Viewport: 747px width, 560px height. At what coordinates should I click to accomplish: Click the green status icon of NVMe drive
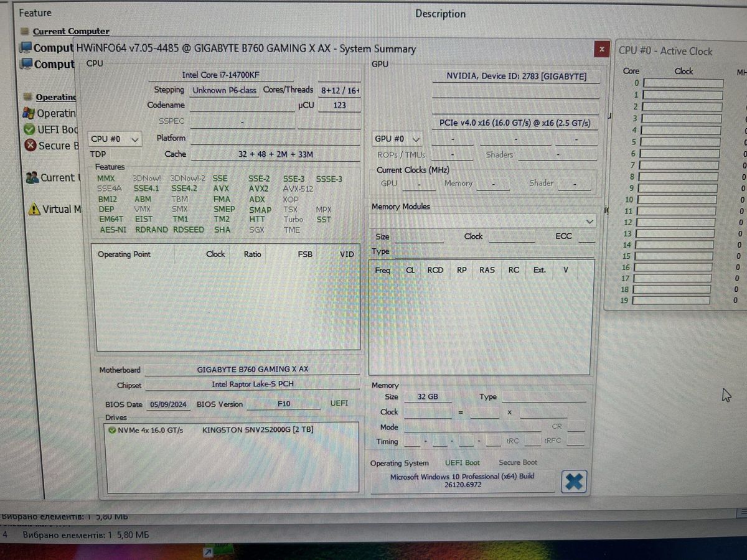112,430
